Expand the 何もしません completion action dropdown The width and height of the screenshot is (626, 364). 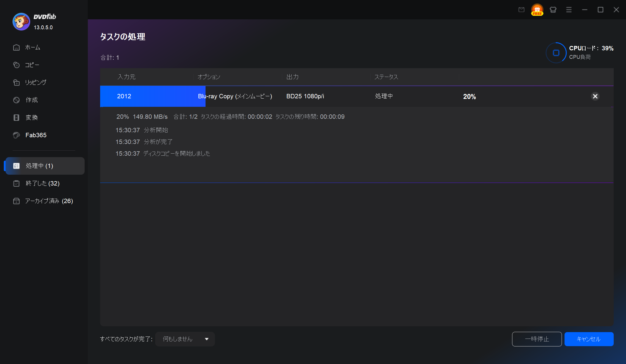pyautogui.click(x=185, y=339)
